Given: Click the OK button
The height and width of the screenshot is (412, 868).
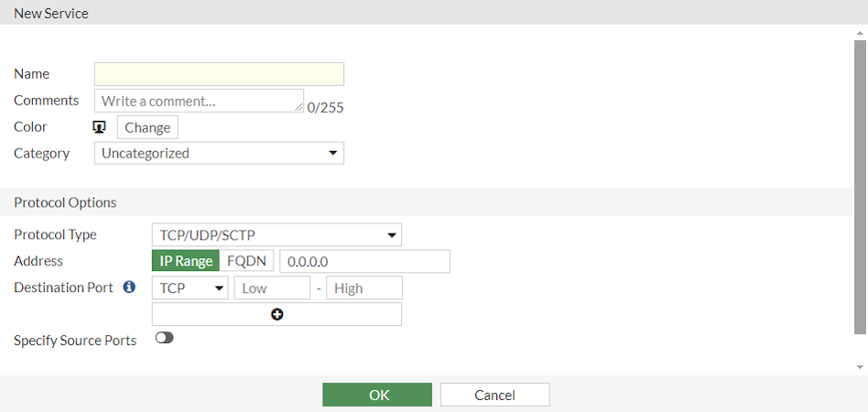Looking at the screenshot, I should click(377, 395).
